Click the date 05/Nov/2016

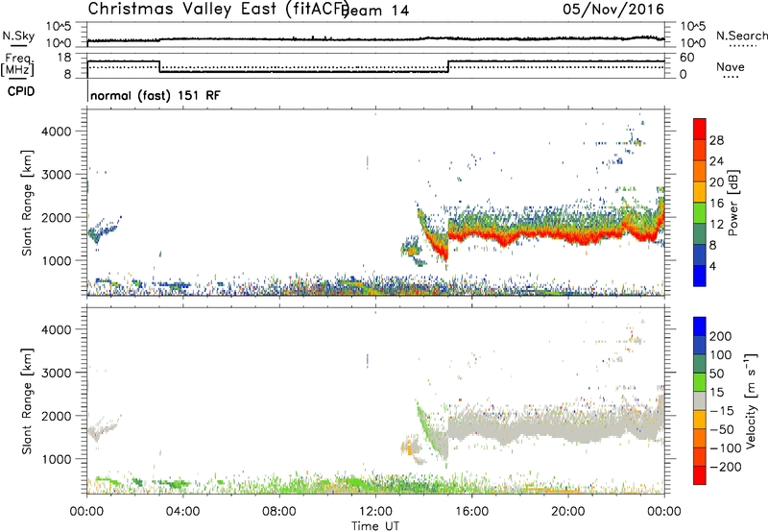click(613, 10)
